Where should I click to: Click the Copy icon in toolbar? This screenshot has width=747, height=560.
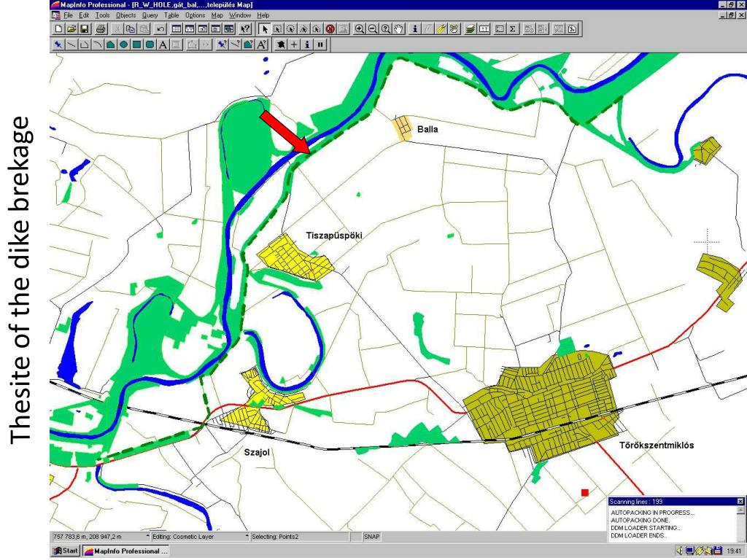click(130, 29)
